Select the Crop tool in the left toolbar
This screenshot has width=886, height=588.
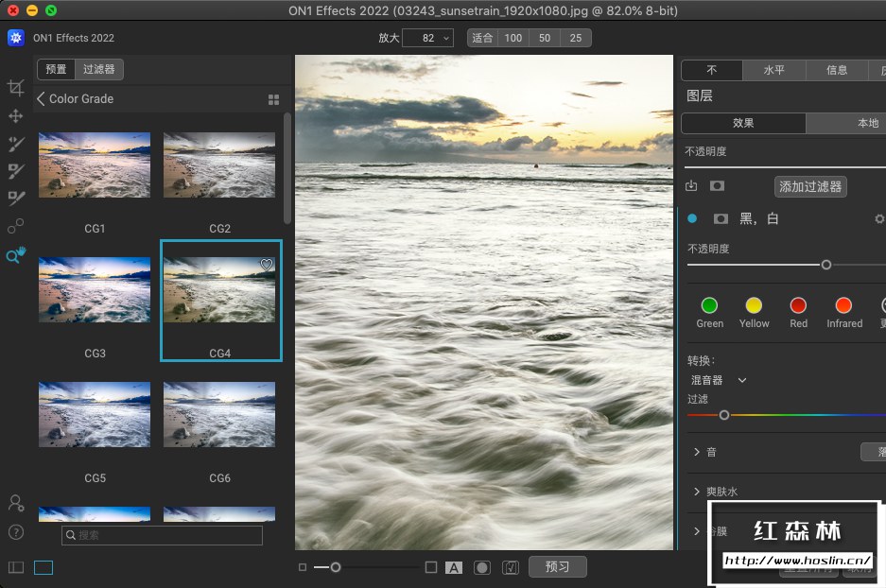coord(16,88)
